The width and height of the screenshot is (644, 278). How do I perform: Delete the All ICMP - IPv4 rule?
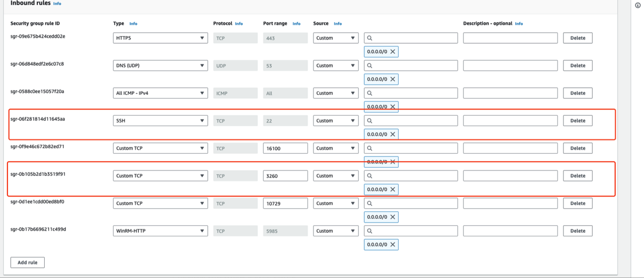pos(578,93)
